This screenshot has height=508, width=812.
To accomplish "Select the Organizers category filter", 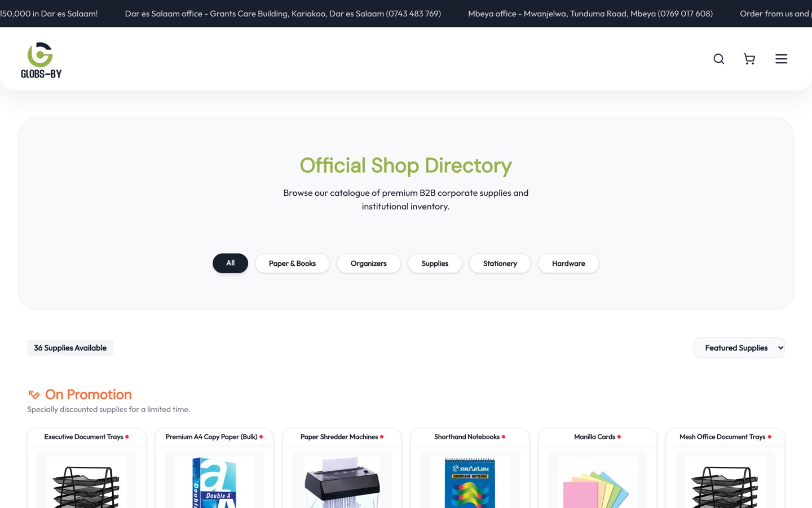I will 369,263.
